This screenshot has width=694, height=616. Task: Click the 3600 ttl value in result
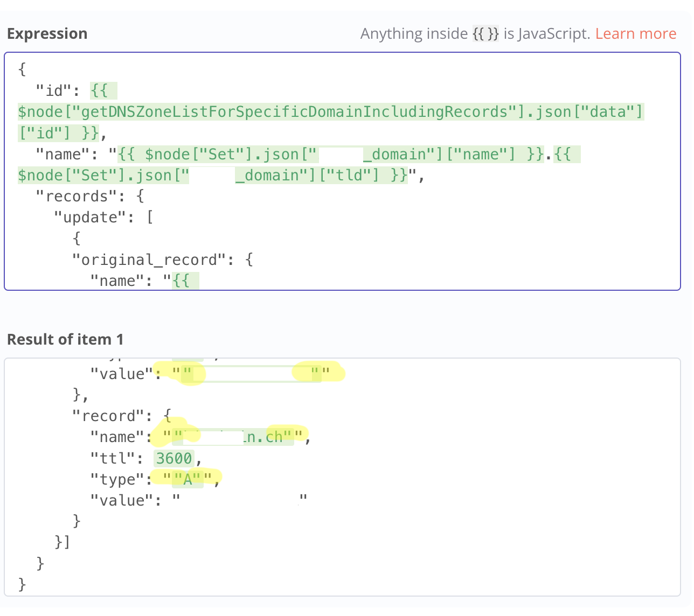[x=174, y=459]
